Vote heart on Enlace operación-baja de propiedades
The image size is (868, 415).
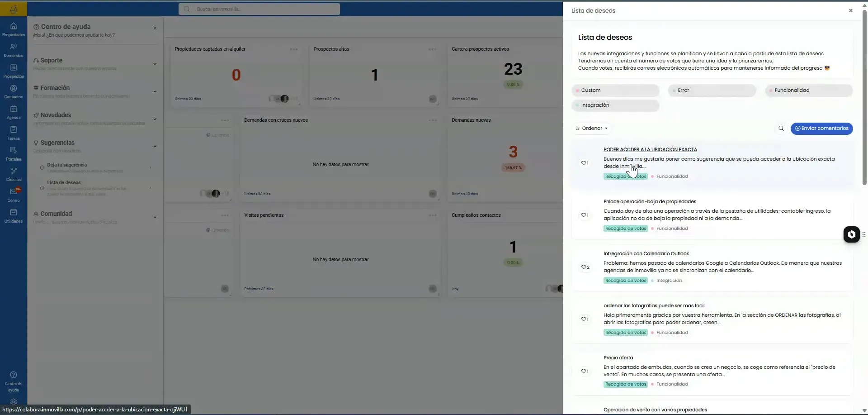(x=585, y=215)
